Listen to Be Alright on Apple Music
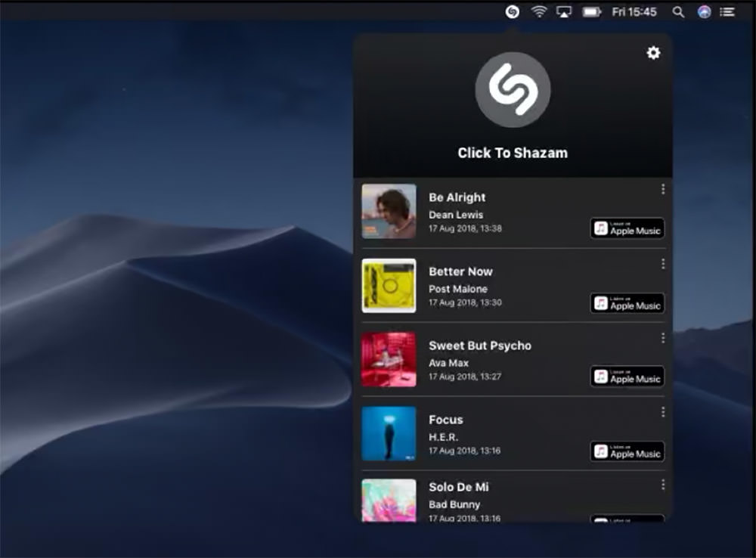 click(627, 228)
